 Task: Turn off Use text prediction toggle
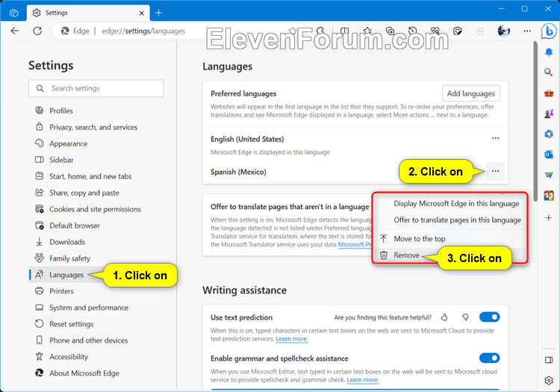click(489, 317)
